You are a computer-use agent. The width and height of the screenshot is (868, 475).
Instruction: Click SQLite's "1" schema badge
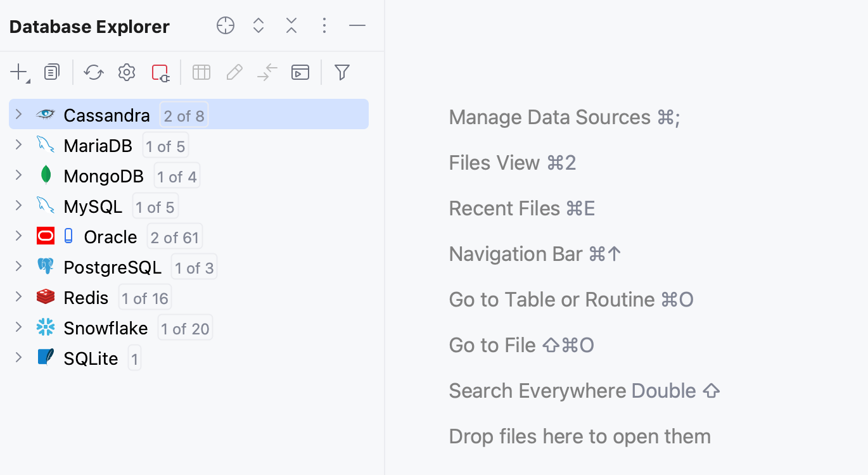click(x=134, y=358)
